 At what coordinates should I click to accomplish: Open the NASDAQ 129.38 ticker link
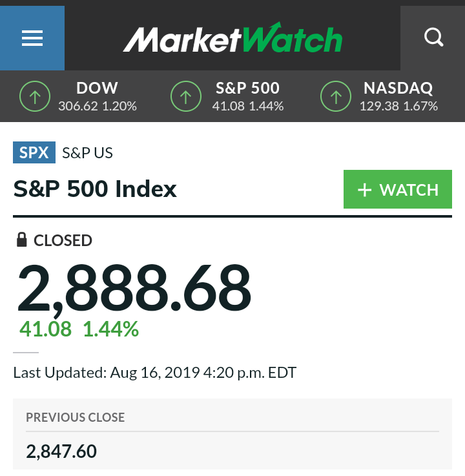point(398,97)
